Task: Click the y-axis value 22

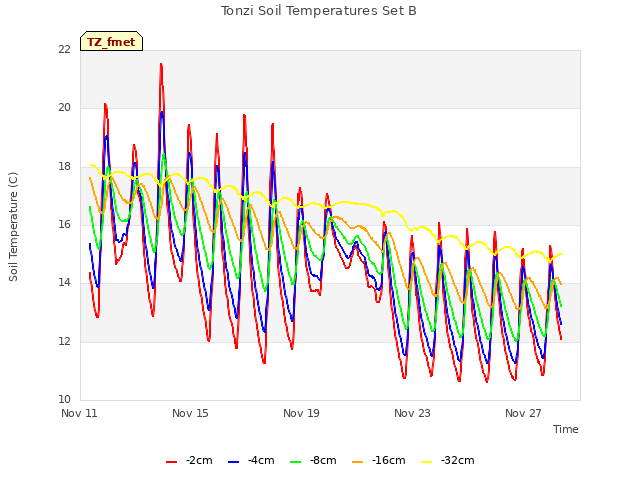Action: point(64,49)
